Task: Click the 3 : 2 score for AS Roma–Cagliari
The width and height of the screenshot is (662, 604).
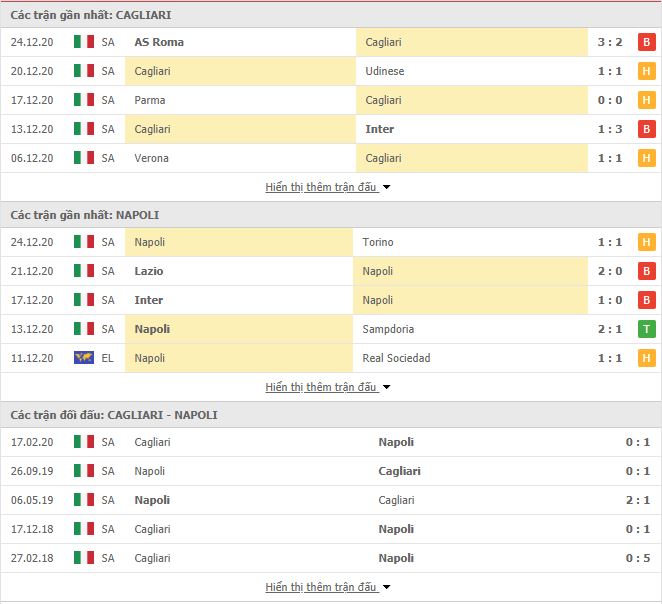Action: (x=610, y=42)
